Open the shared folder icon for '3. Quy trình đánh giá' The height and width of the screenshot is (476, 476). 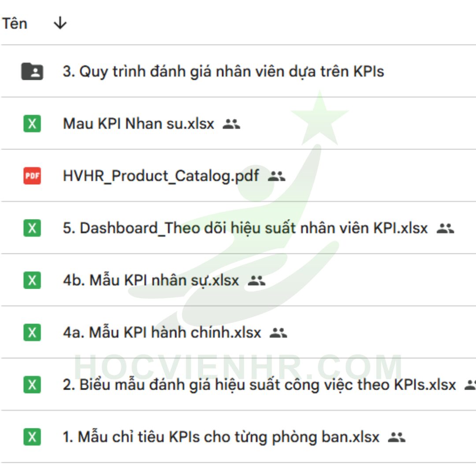click(32, 71)
